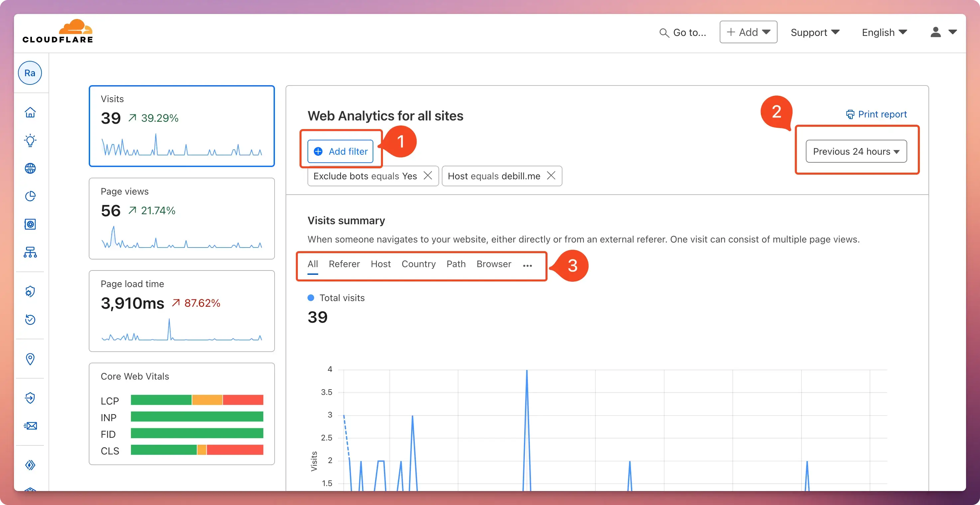Click the printer icon beside Print report

tap(850, 114)
